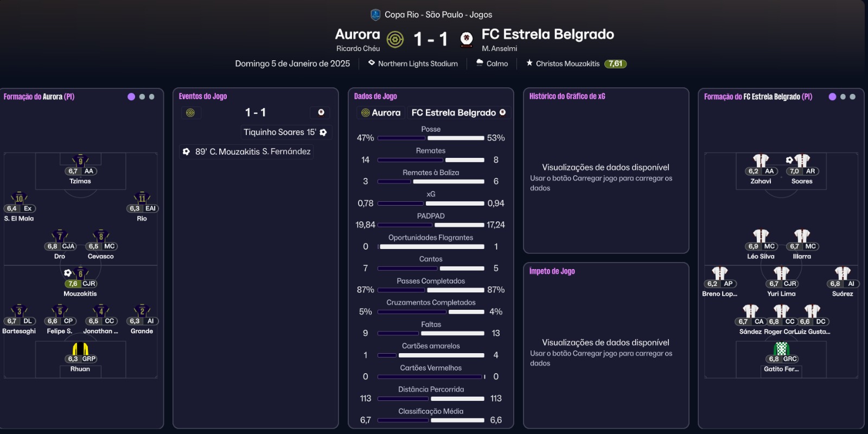Select first page dot in Aurora formation panel

pos(131,97)
